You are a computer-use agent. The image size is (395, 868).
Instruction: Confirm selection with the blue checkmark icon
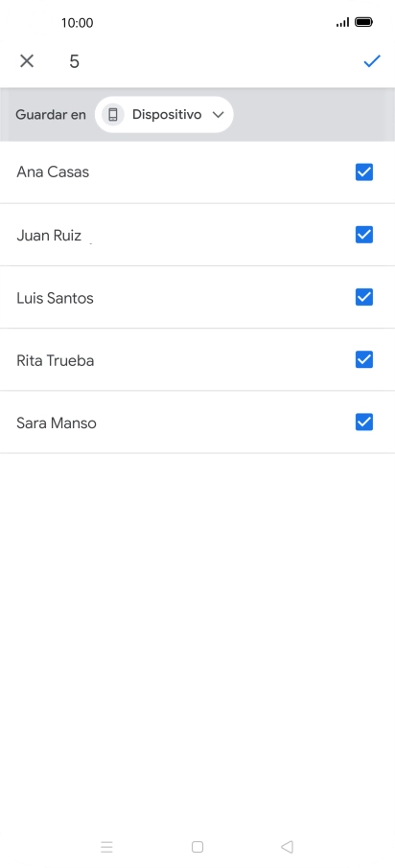[x=372, y=61]
